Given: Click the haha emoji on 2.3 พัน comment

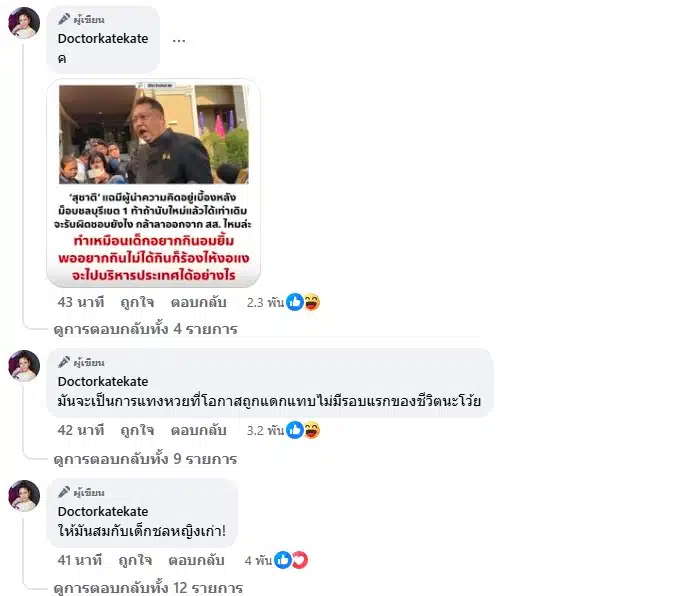Looking at the screenshot, I should [311, 302].
